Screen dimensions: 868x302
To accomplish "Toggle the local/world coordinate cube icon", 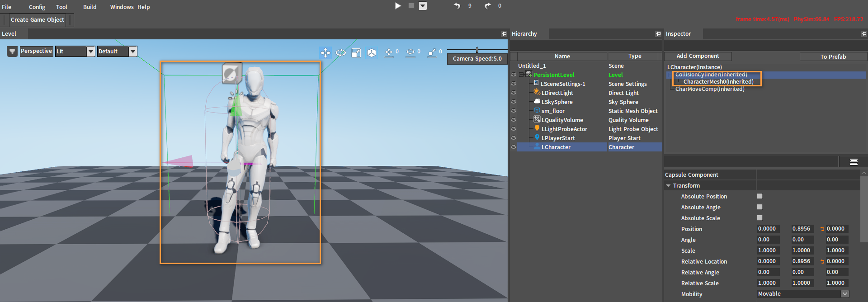I will (x=372, y=53).
